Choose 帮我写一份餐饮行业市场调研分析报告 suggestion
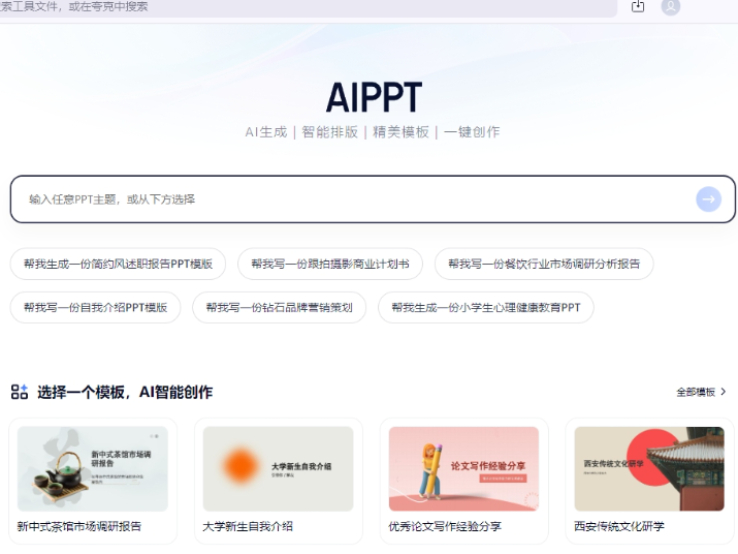 click(544, 264)
